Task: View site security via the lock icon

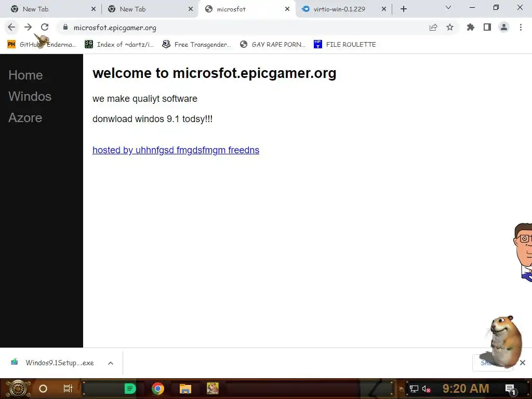Action: [65, 27]
